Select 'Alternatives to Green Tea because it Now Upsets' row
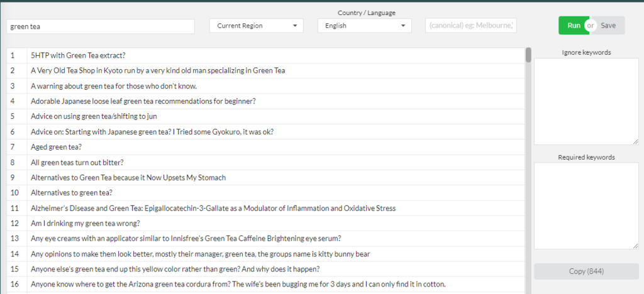The image size is (644, 294). pos(266,178)
